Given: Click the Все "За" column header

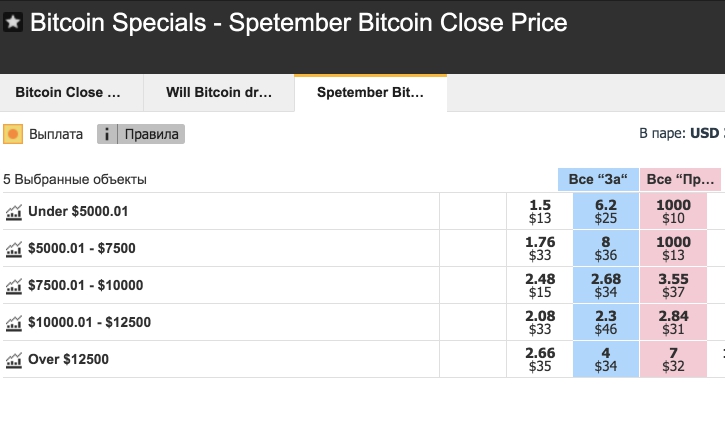Looking at the screenshot, I should pyautogui.click(x=598, y=179).
